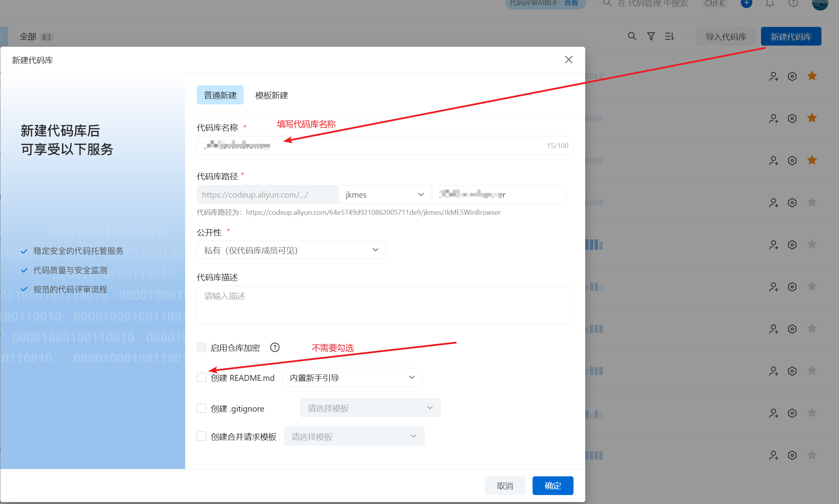Viewport: 839px width, 504px height.
Task: Click the sort order icon
Action: (669, 36)
